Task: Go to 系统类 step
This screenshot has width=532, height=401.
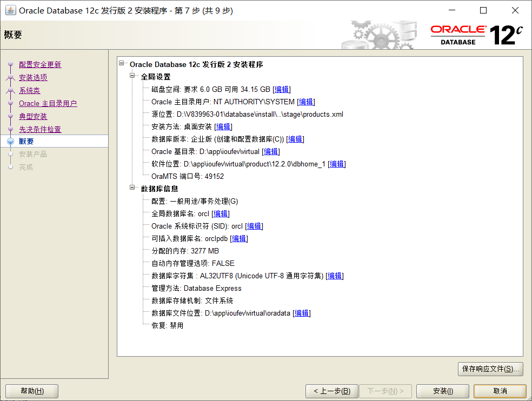Action: pos(30,90)
